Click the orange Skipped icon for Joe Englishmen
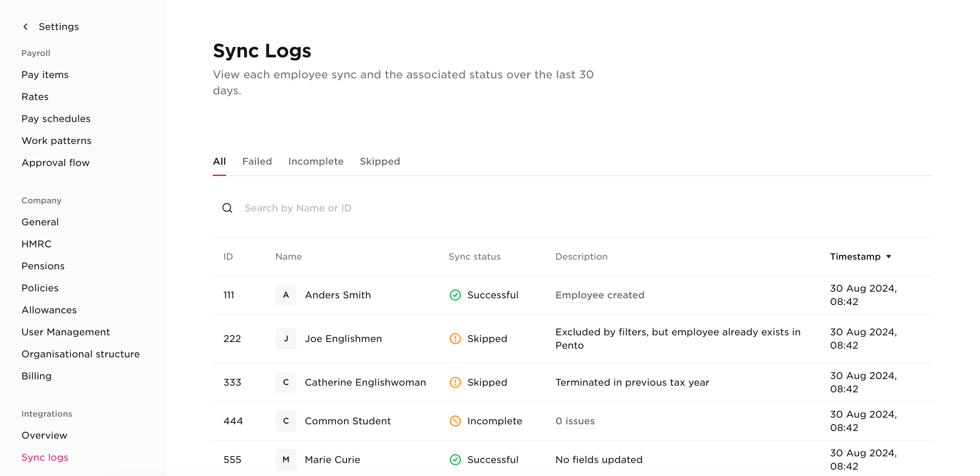The width and height of the screenshot is (980, 476). pyautogui.click(x=455, y=338)
